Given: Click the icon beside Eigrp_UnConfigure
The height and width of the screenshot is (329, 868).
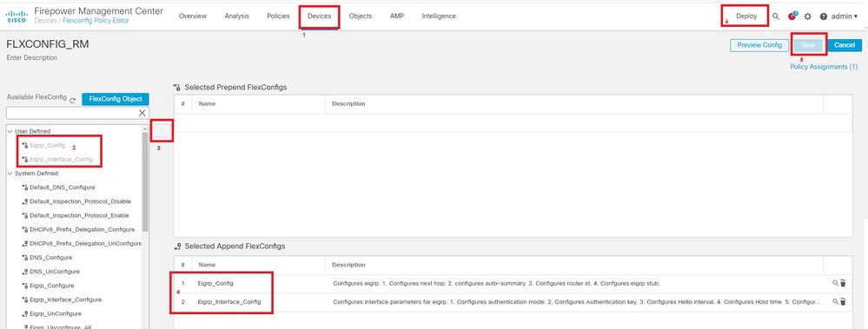Looking at the screenshot, I should coord(25,313).
